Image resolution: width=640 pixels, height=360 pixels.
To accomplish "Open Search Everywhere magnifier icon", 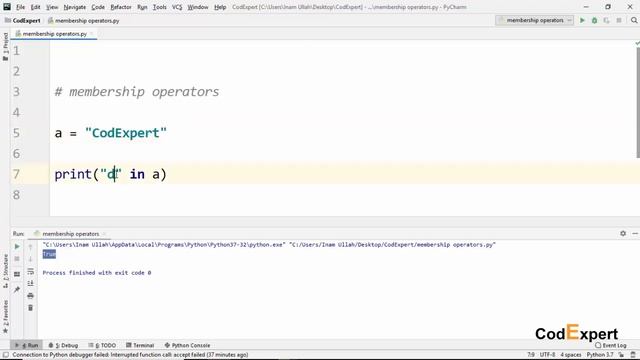I will 634,20.
